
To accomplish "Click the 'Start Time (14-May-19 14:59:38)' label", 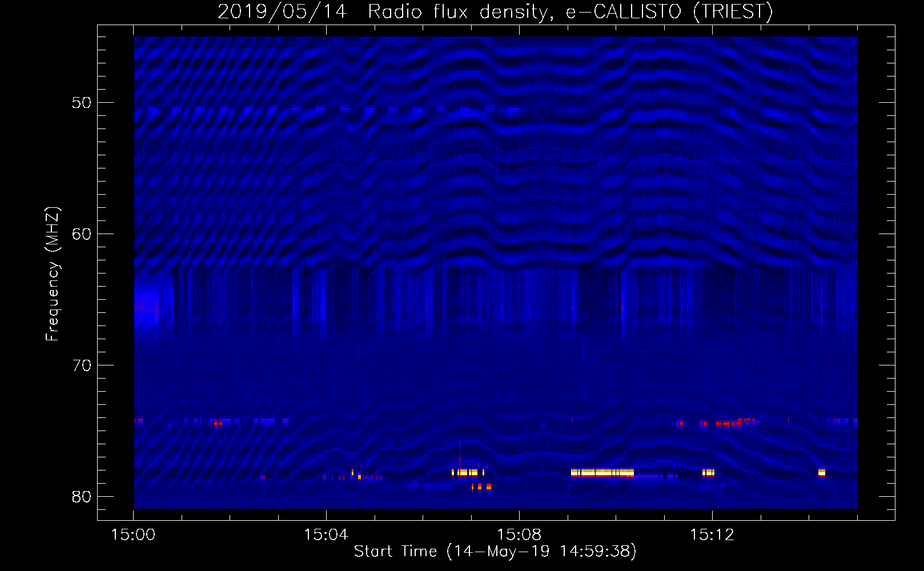I will pyautogui.click(x=495, y=552).
